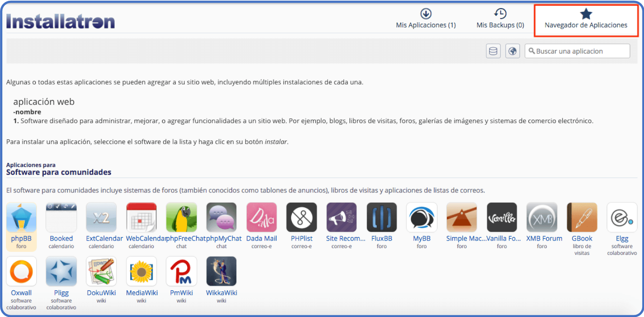This screenshot has width=644, height=317.
Task: Click the 'Software para comunidades' heading
Action: tap(58, 172)
